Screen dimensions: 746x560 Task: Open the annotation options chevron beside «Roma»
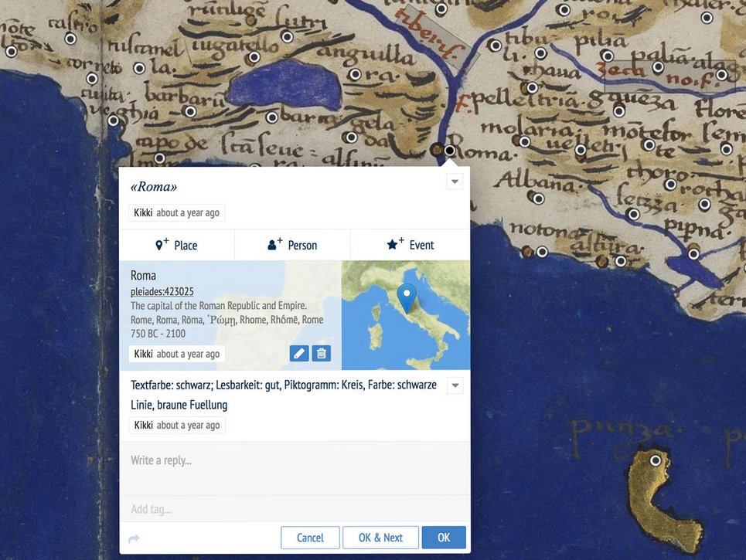click(x=455, y=180)
